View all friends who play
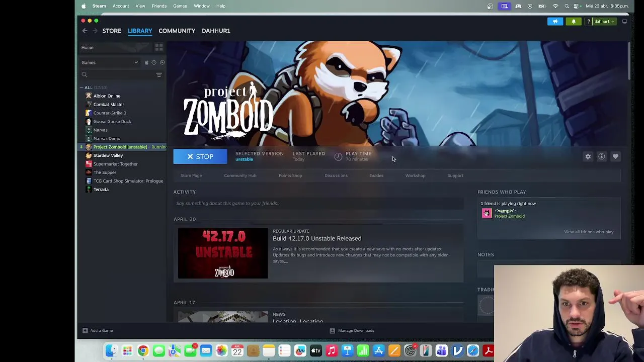 pyautogui.click(x=589, y=232)
